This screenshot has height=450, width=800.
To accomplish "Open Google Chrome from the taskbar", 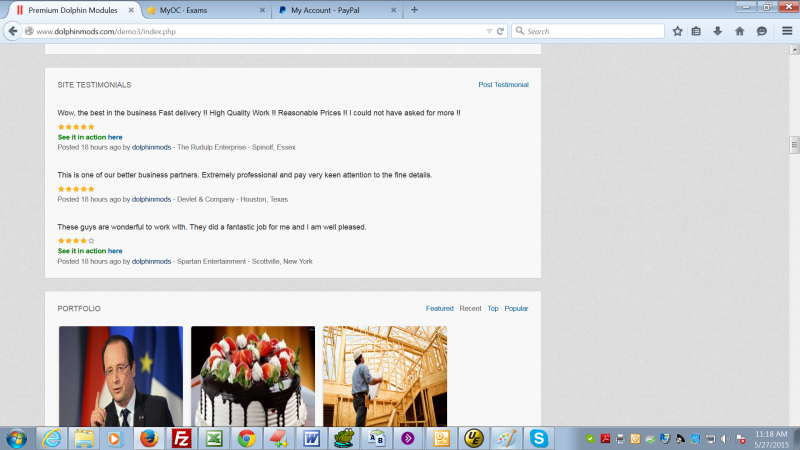I will [246, 439].
